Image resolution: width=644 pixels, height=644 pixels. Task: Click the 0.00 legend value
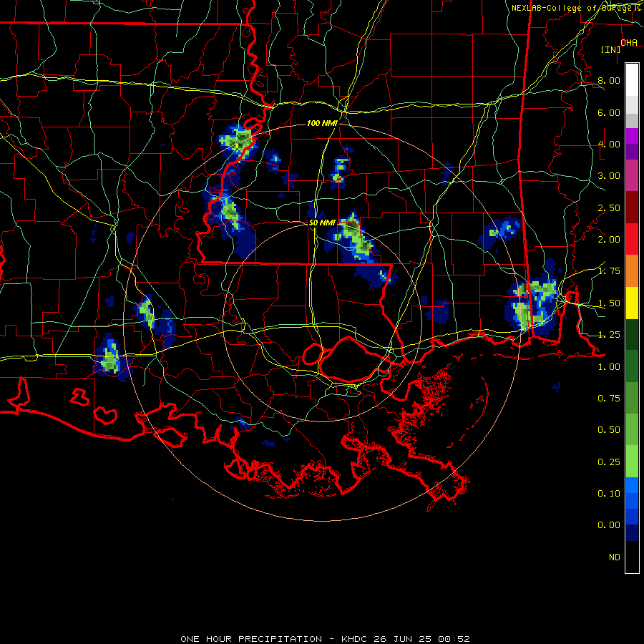[609, 525]
